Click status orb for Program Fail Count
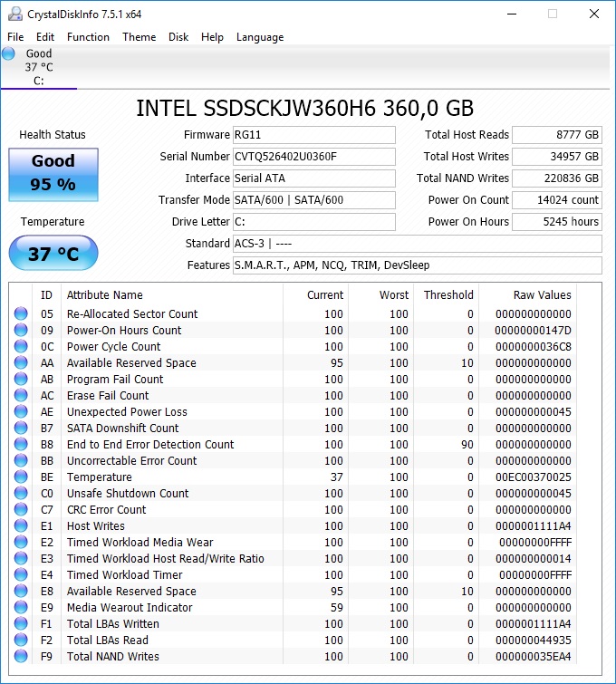This screenshot has width=616, height=684. point(21,379)
